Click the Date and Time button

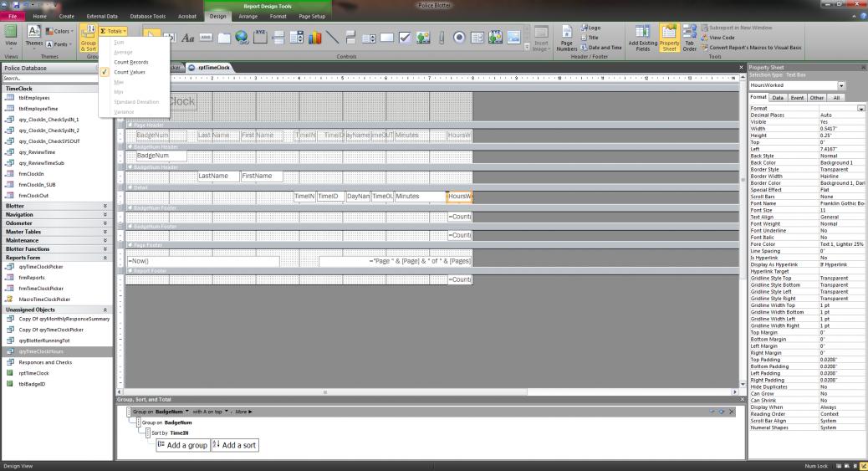[601, 48]
